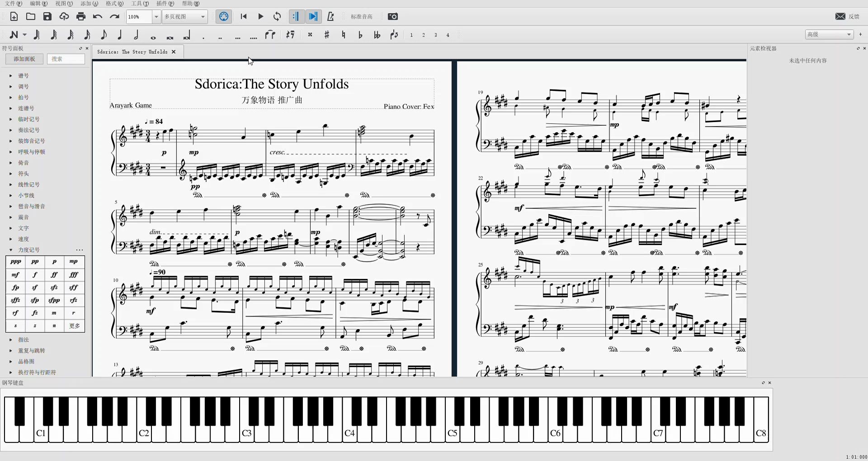This screenshot has height=461, width=868.
Task: Apply the flat accidental
Action: tap(360, 35)
